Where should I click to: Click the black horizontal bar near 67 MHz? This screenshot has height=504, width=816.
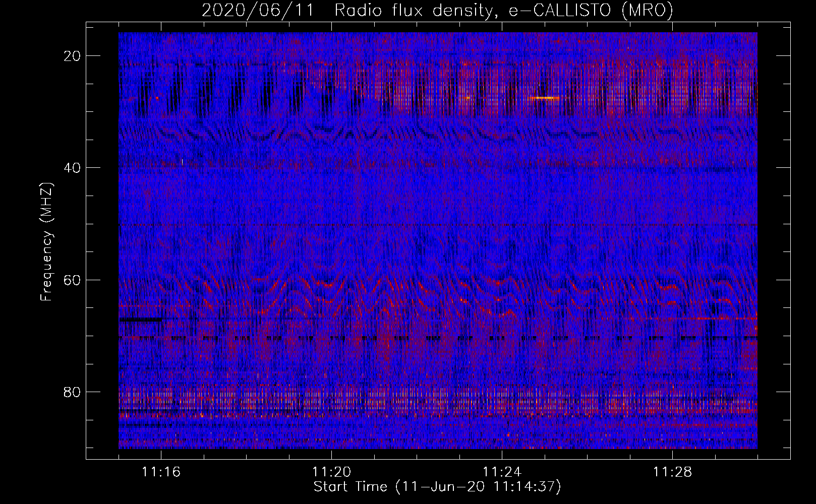pyautogui.click(x=141, y=320)
